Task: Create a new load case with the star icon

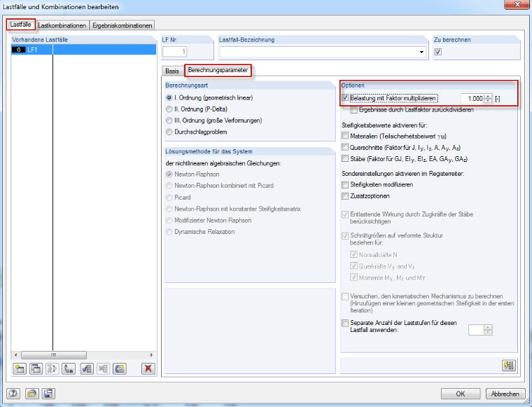Action: click(x=20, y=368)
